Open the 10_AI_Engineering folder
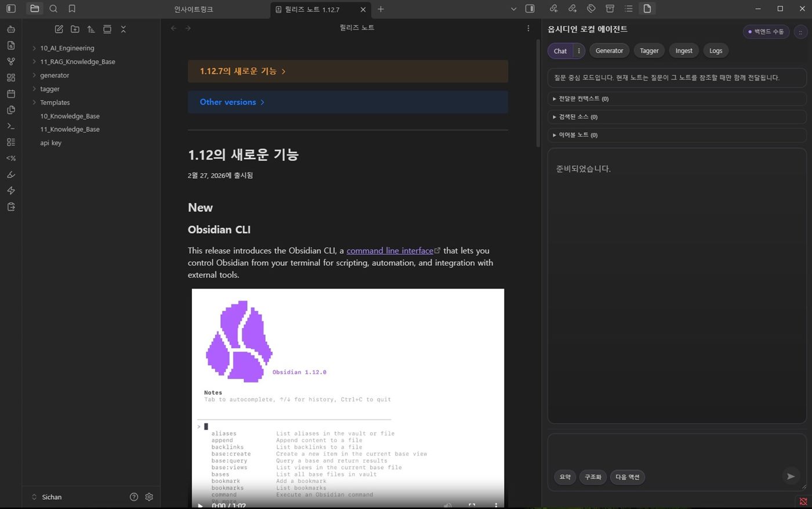This screenshot has height=509, width=812. click(x=67, y=48)
